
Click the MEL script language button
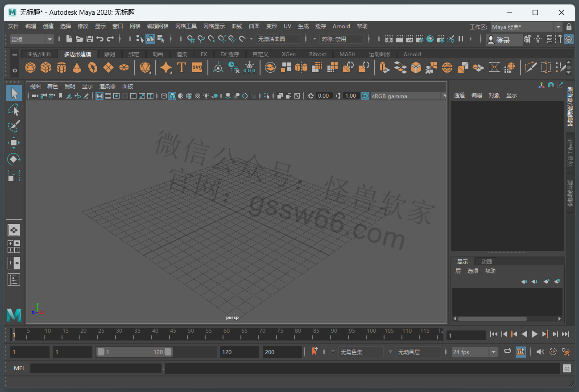pyautogui.click(x=19, y=368)
